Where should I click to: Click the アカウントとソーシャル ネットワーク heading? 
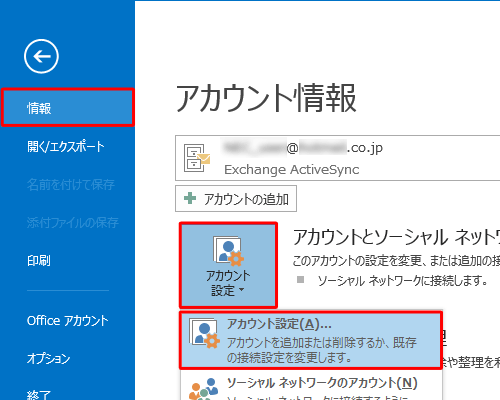(x=396, y=237)
